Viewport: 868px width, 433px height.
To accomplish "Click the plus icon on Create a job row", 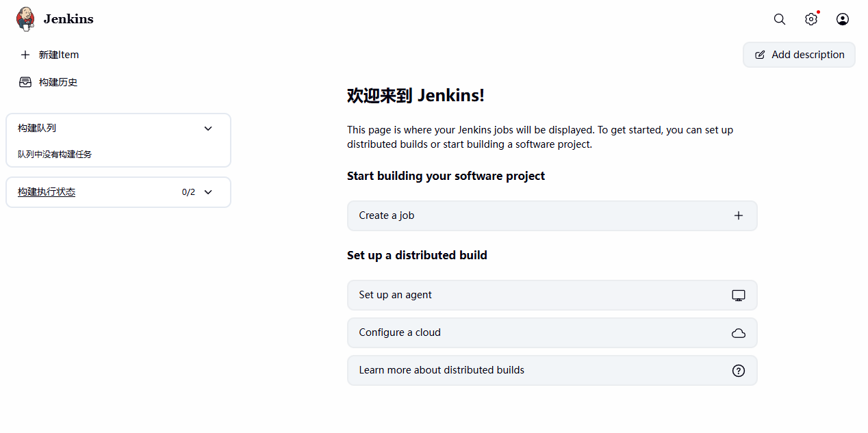I will tap(739, 215).
